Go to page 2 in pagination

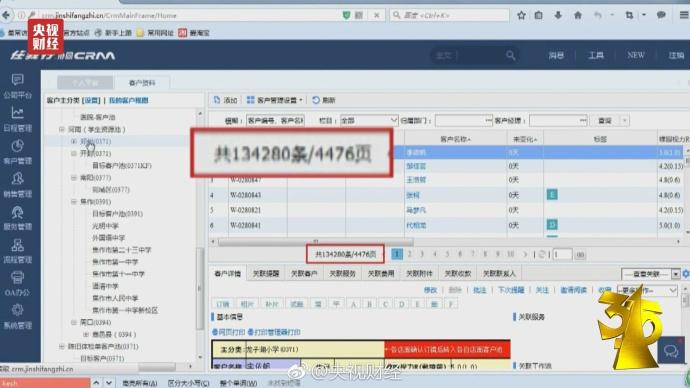(x=410, y=254)
